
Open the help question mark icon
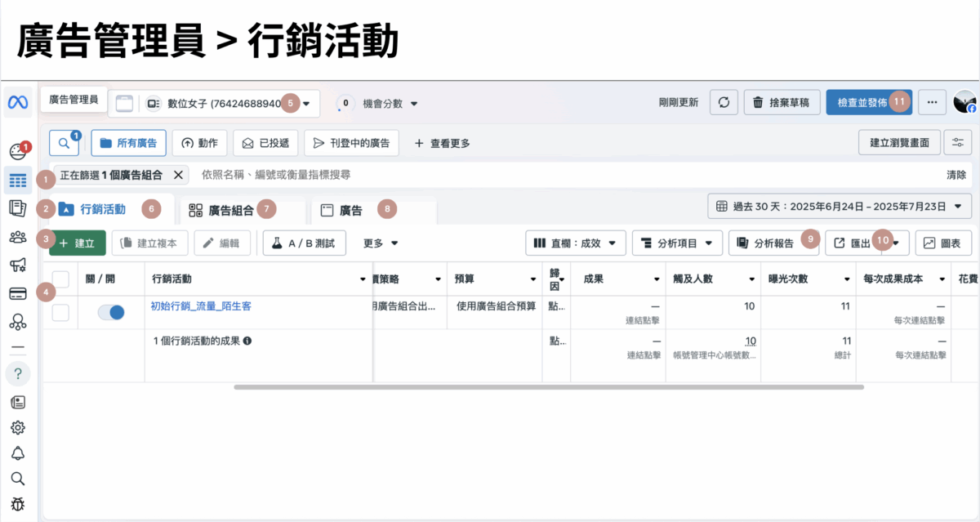click(x=17, y=373)
